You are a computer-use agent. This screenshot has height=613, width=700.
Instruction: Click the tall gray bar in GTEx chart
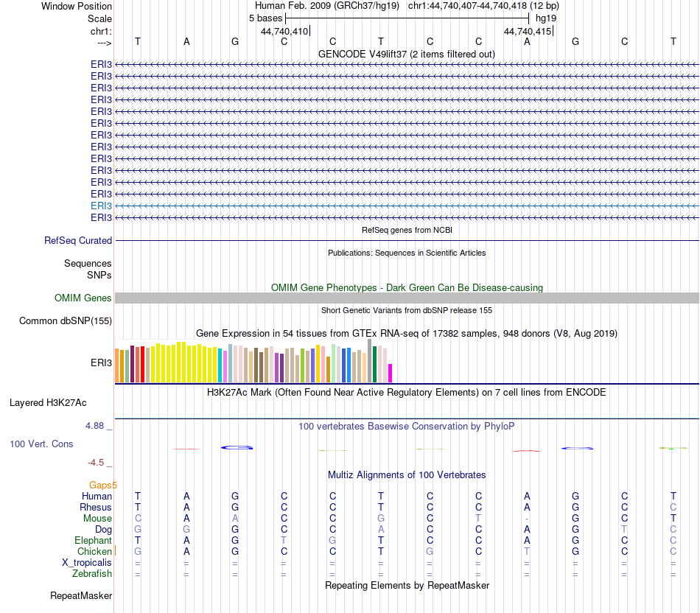tap(370, 361)
